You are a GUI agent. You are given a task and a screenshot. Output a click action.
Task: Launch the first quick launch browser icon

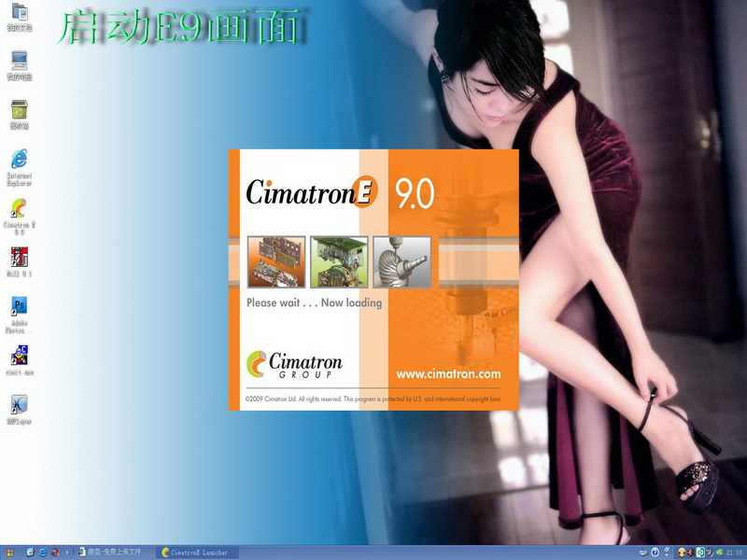[x=31, y=553]
